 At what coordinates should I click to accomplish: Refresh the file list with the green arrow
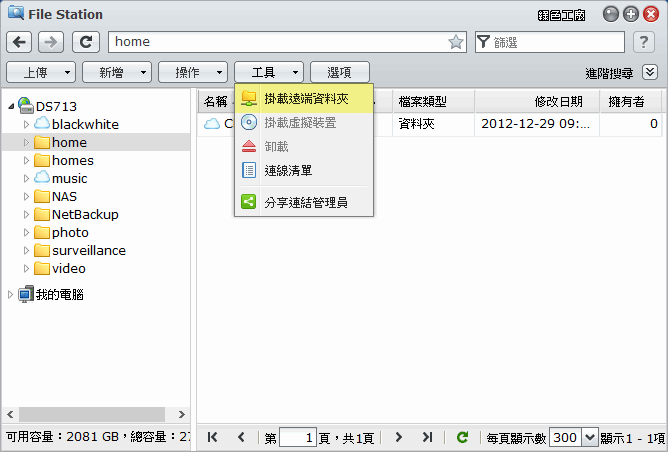(462, 437)
